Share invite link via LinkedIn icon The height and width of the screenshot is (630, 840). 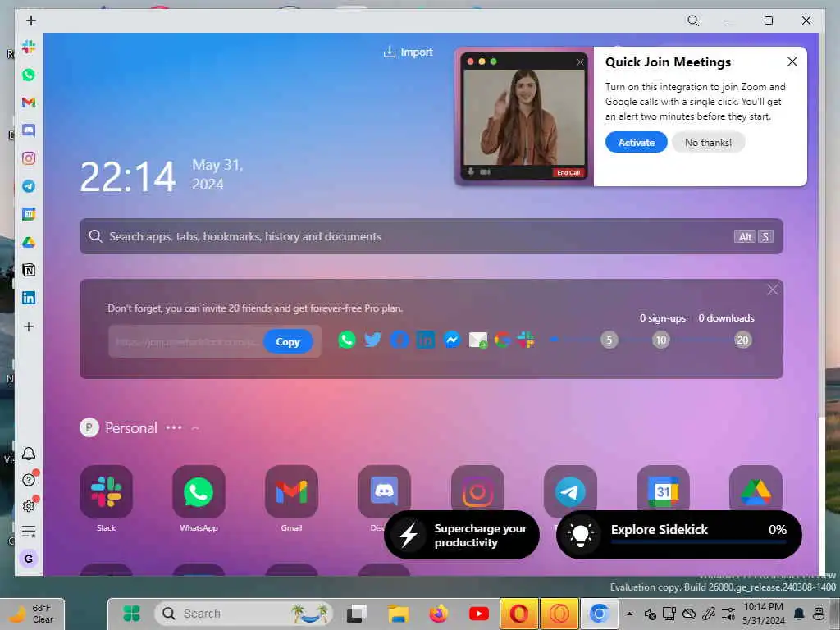[426, 340]
